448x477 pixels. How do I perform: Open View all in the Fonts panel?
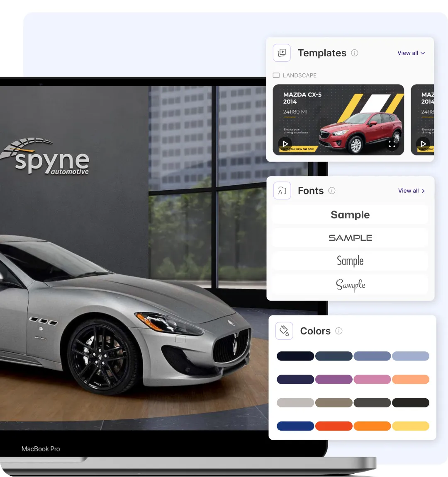pyautogui.click(x=408, y=191)
